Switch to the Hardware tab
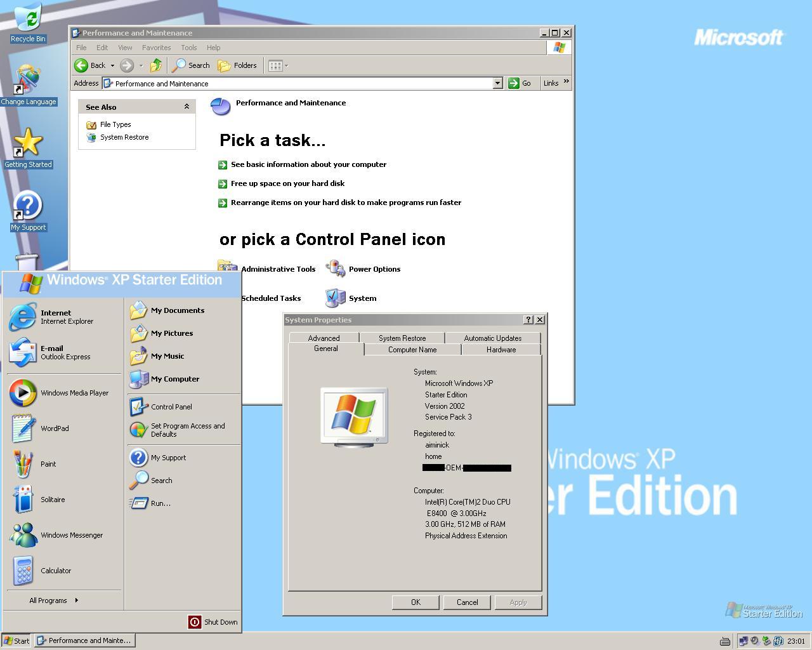The height and width of the screenshot is (650, 812). (x=501, y=350)
